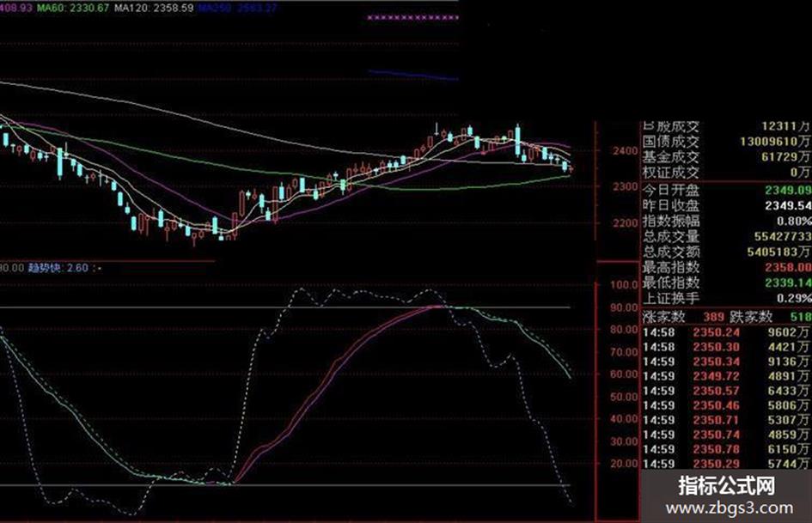The width and height of the screenshot is (812, 523).
Task: Select the 9136万 tick volume
Action: coord(789,362)
